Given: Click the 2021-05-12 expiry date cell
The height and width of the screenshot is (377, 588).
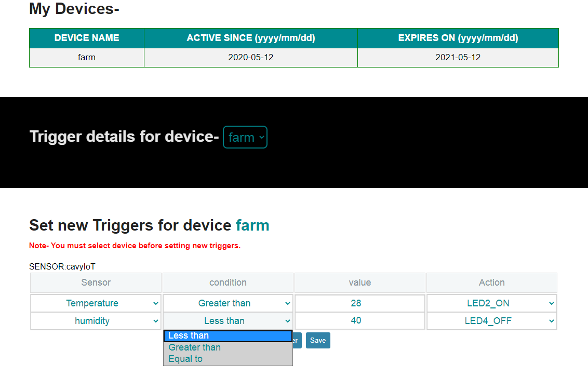Looking at the screenshot, I should pos(458,58).
